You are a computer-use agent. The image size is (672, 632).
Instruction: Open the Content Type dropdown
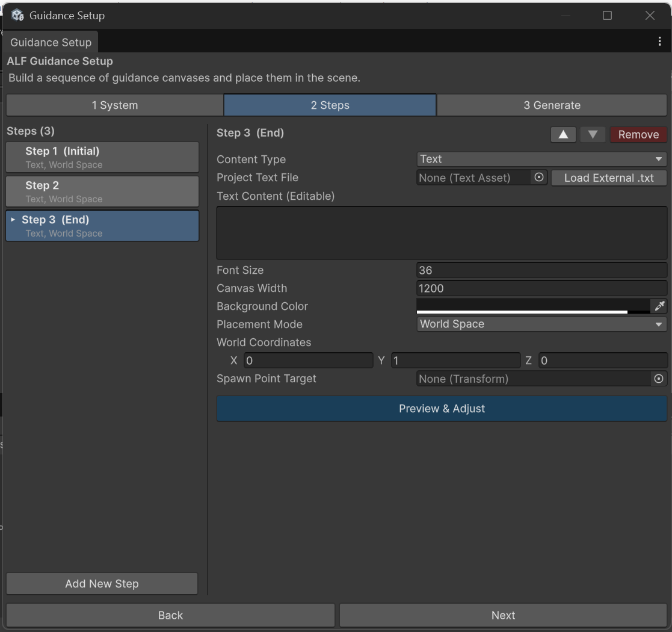[541, 159]
